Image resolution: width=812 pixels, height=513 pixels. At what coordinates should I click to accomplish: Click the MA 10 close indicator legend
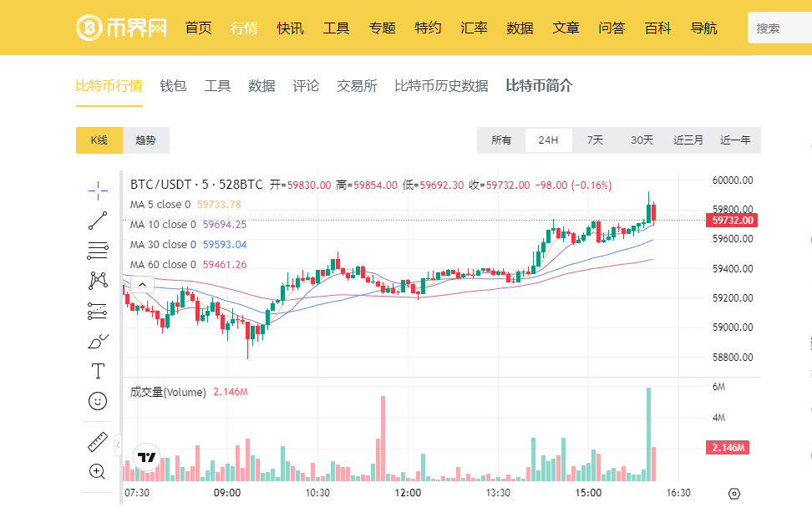[163, 225]
